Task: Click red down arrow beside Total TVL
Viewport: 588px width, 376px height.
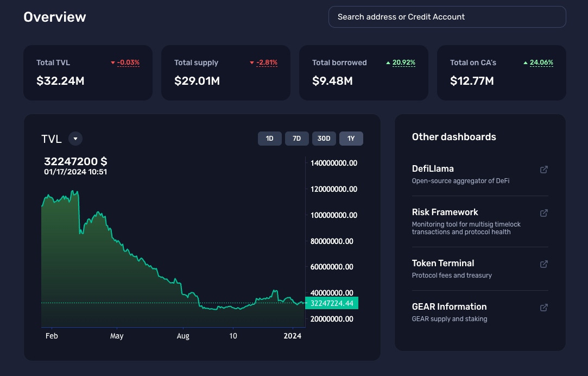Action: (113, 63)
